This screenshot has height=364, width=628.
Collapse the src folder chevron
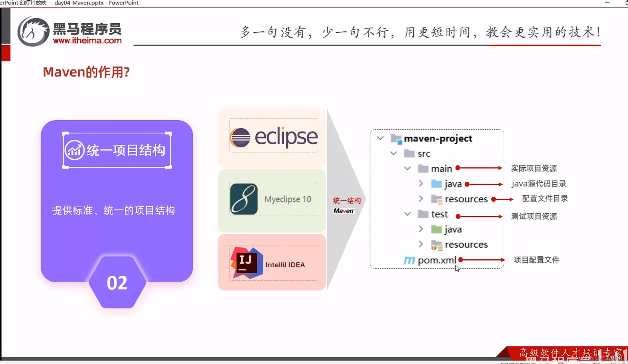click(x=394, y=153)
